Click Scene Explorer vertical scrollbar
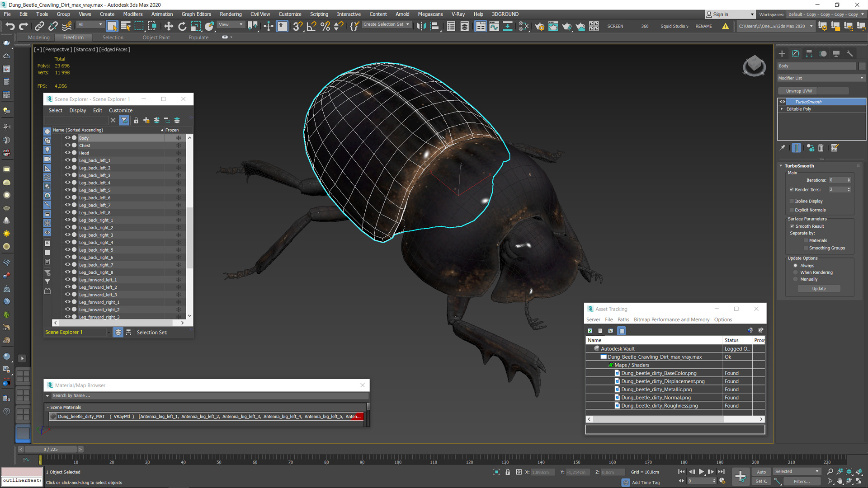Screen dimensions: 868x488 coord(189,239)
